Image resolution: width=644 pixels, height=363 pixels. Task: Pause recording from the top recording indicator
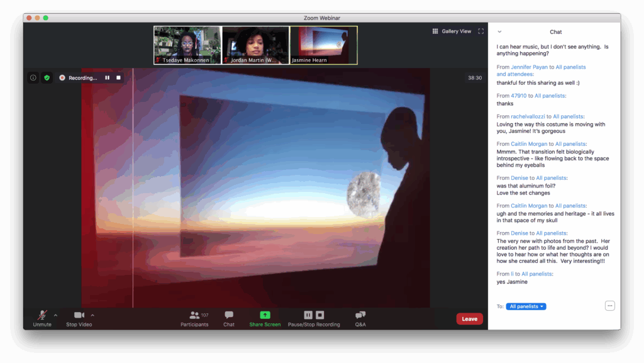coord(107,78)
